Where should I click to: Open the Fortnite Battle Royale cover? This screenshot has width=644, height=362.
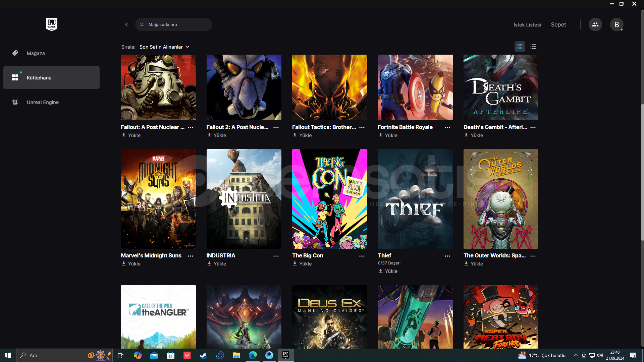pyautogui.click(x=415, y=87)
